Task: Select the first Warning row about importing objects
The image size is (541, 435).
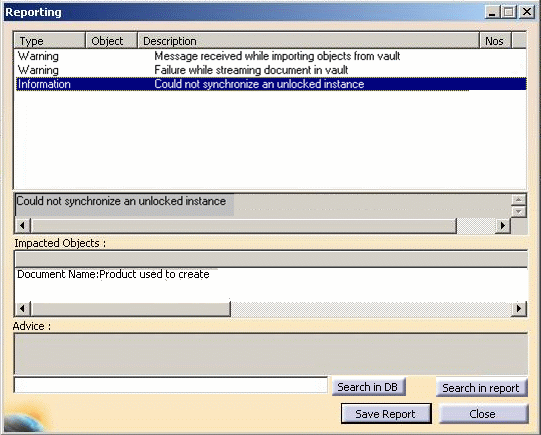Action: click(x=271, y=56)
